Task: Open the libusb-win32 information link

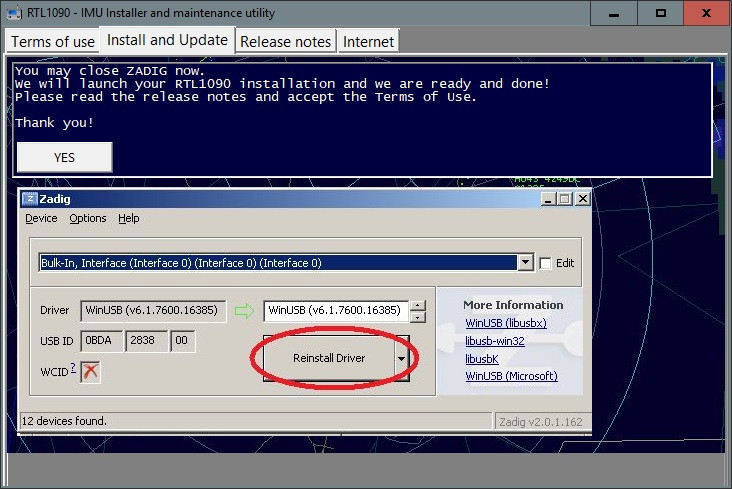Action: point(495,341)
